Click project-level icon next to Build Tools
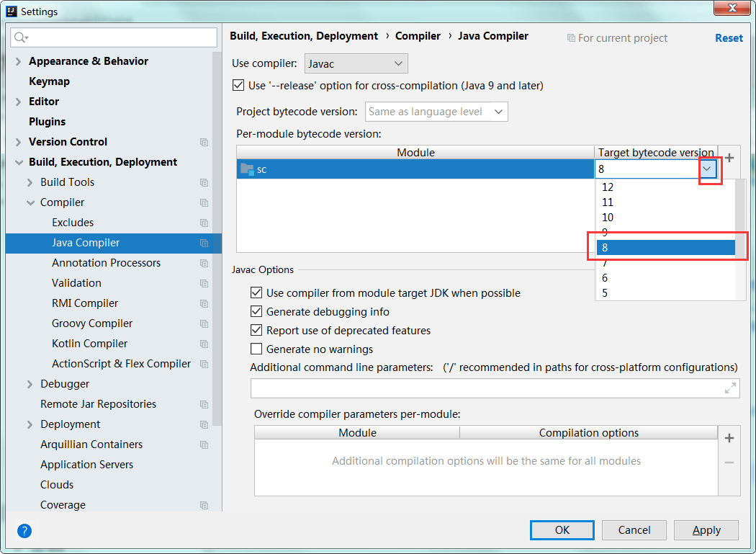Image resolution: width=756 pixels, height=554 pixels. click(204, 182)
